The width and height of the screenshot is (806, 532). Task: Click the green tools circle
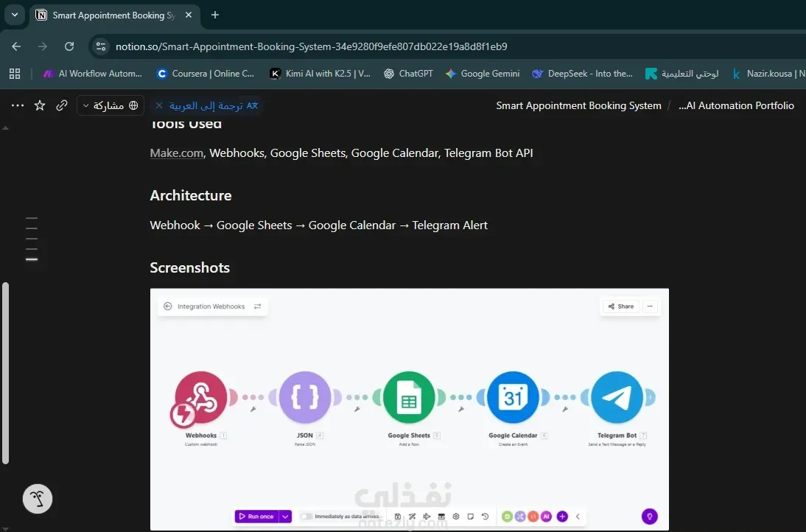(507, 517)
